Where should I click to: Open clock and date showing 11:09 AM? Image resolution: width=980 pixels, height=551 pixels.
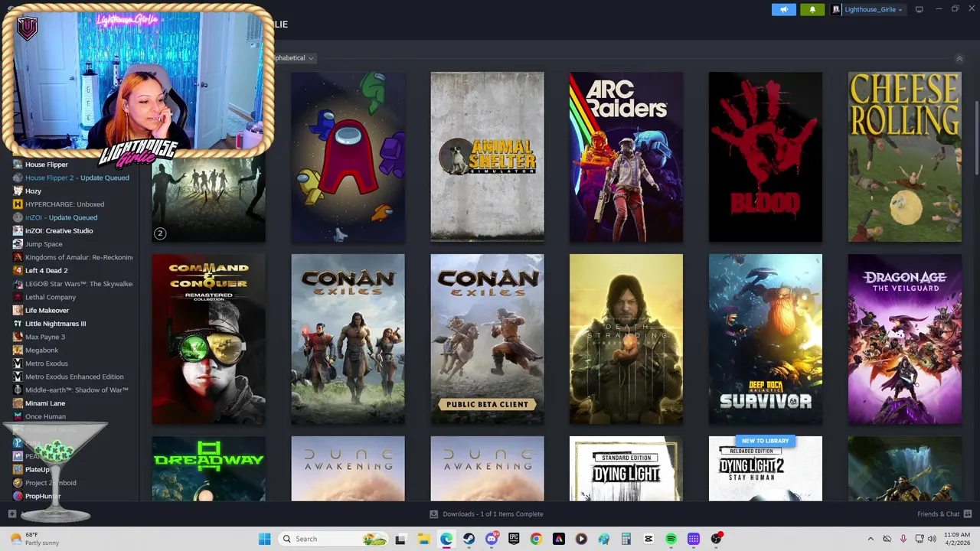tap(958, 539)
